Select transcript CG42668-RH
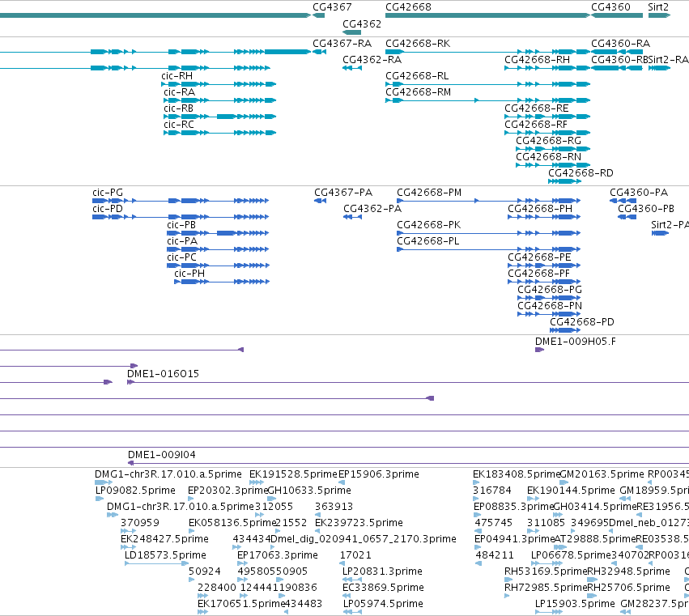Screen dimensions: 689x616 [x=537, y=60]
